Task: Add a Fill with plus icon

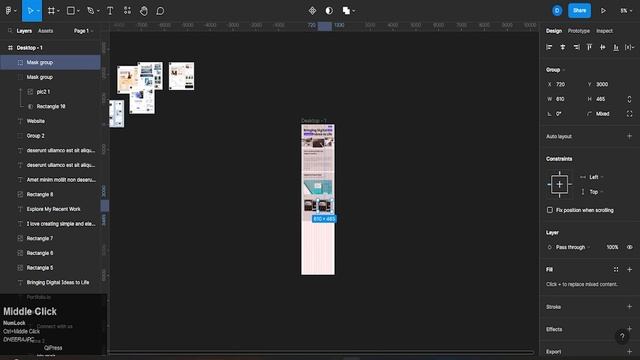Action: 629,269
